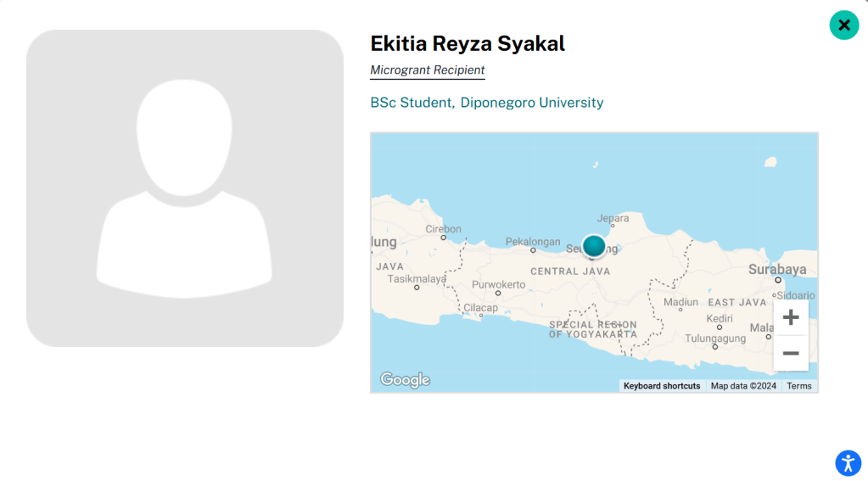Viewport: 868px width, 481px height.
Task: Open the accessibility options widget
Action: pos(848,463)
